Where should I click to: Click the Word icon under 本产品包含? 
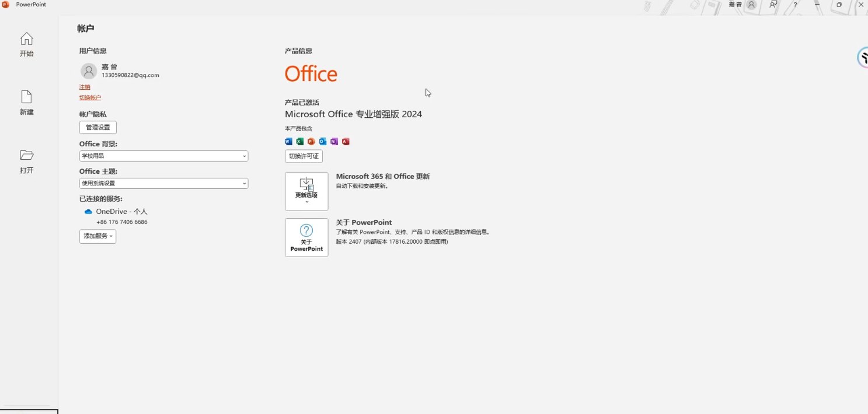tap(288, 142)
